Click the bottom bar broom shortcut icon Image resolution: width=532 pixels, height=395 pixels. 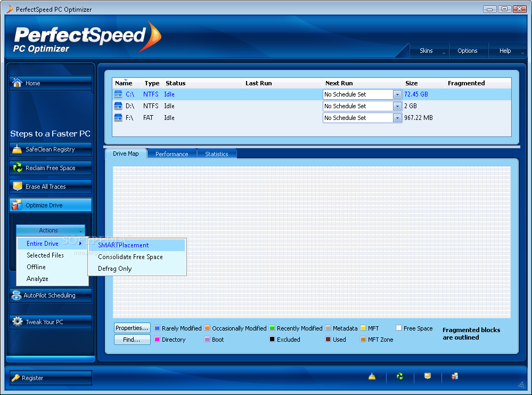pyautogui.click(x=372, y=376)
